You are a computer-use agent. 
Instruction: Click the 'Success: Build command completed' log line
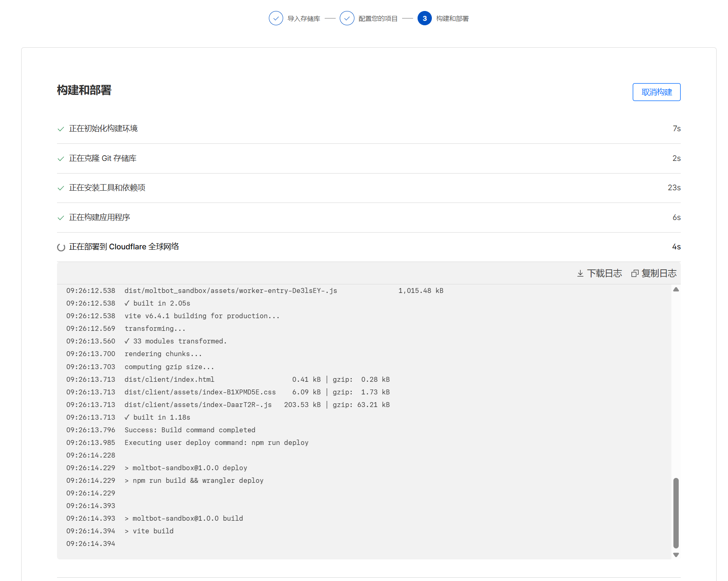pyautogui.click(x=190, y=430)
